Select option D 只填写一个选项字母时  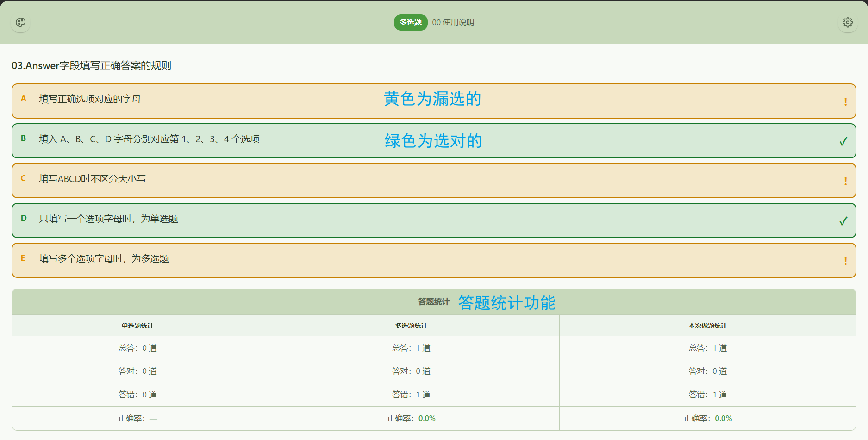[x=434, y=220]
